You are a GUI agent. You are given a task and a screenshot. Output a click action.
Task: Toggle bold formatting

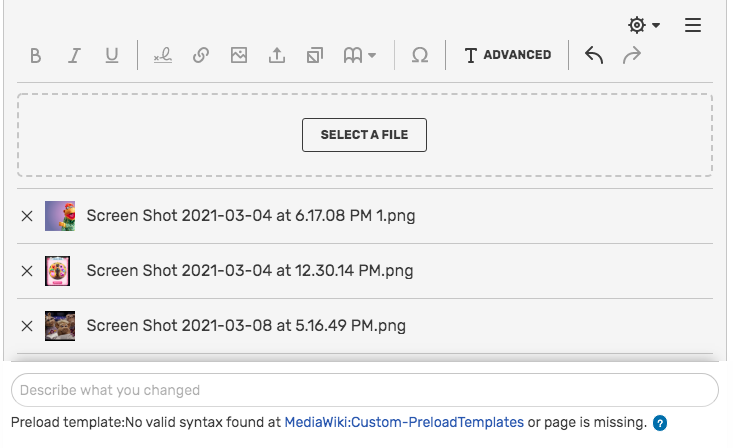point(36,56)
